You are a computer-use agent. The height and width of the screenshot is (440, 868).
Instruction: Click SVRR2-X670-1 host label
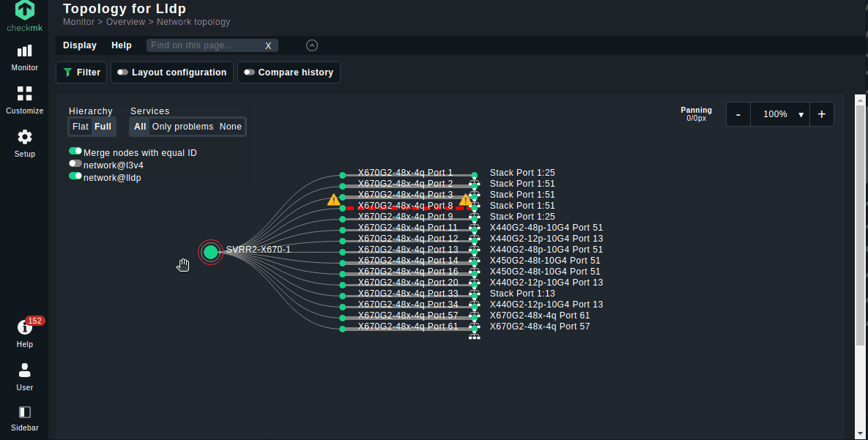click(x=259, y=250)
